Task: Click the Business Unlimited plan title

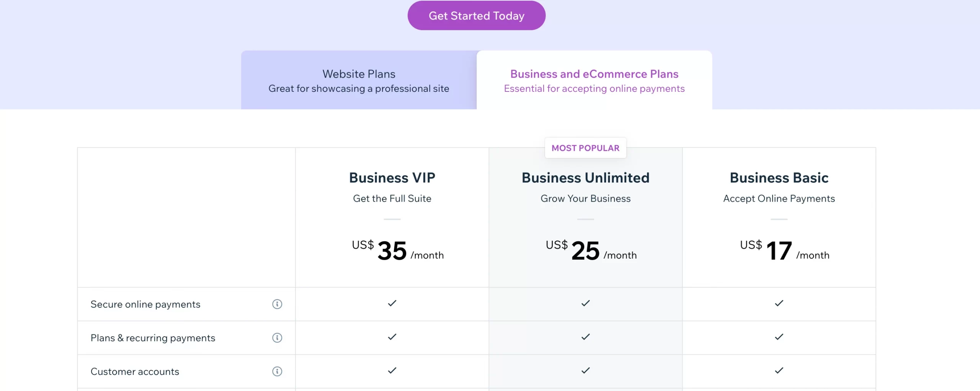Action: coord(585,178)
